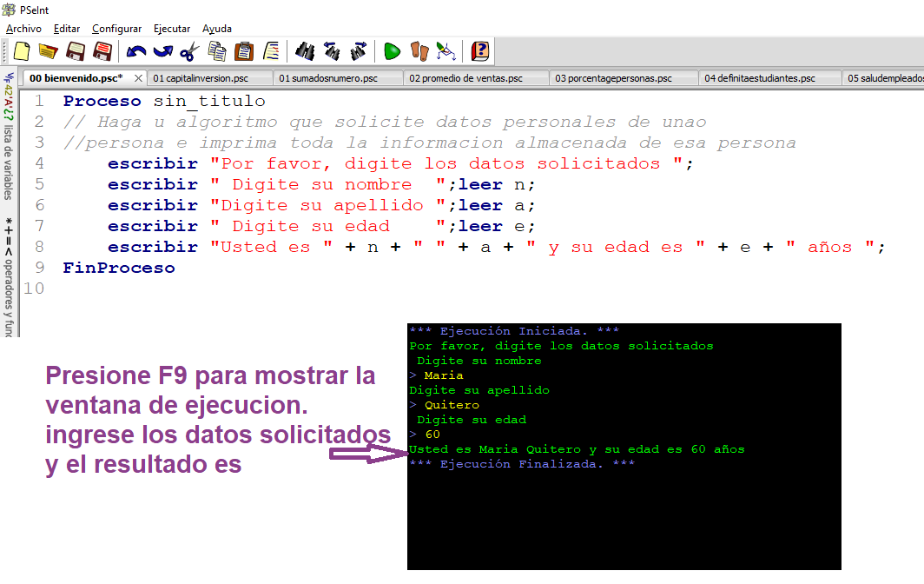This screenshot has width=924, height=584.
Task: Open Help with the question mark book icon
Action: tap(480, 51)
